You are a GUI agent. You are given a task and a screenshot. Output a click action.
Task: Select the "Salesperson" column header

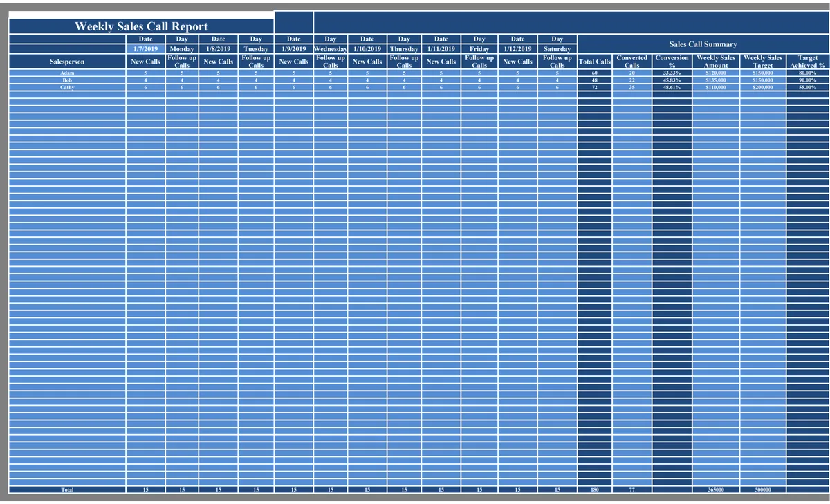coord(67,62)
